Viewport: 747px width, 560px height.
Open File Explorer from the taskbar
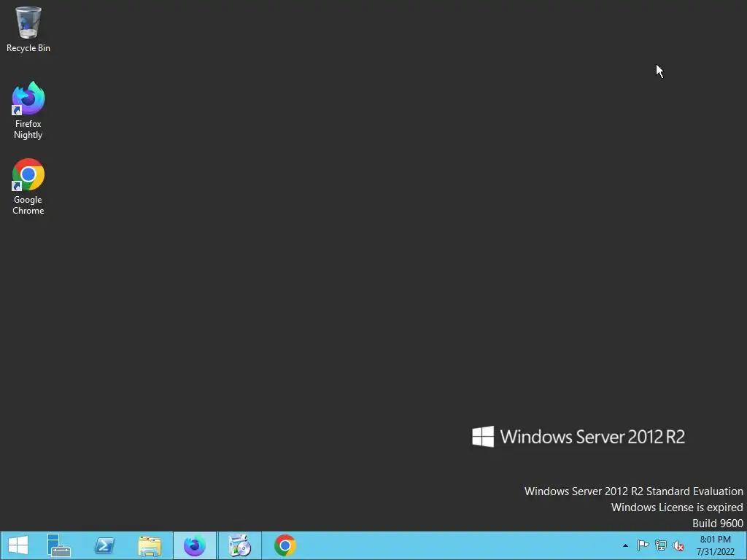tap(150, 545)
